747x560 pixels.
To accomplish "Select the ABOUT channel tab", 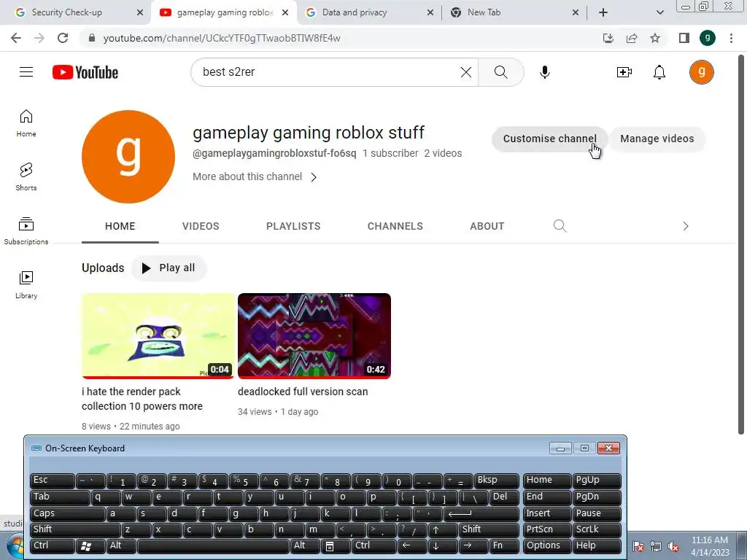I will click(487, 226).
